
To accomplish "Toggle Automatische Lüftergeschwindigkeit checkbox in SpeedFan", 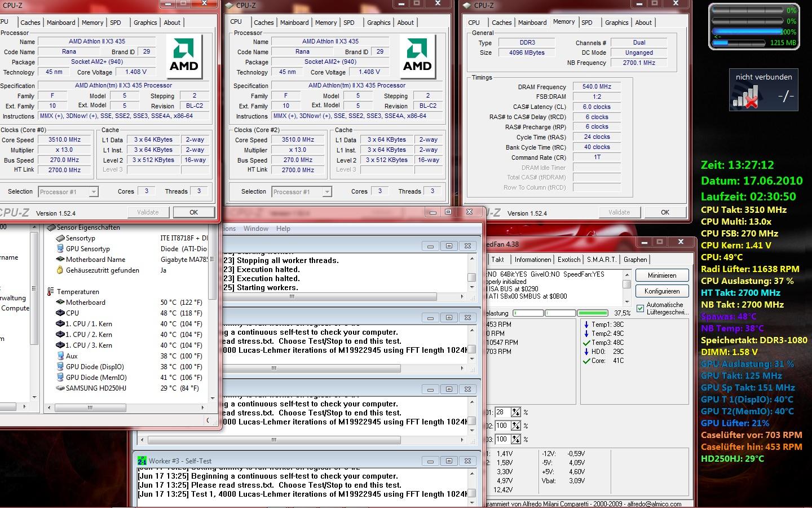I will tap(640, 308).
